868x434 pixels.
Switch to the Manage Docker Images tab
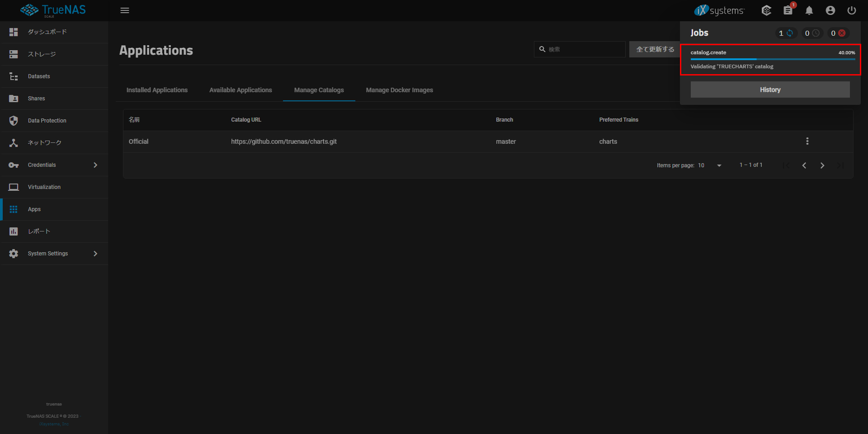click(x=399, y=90)
